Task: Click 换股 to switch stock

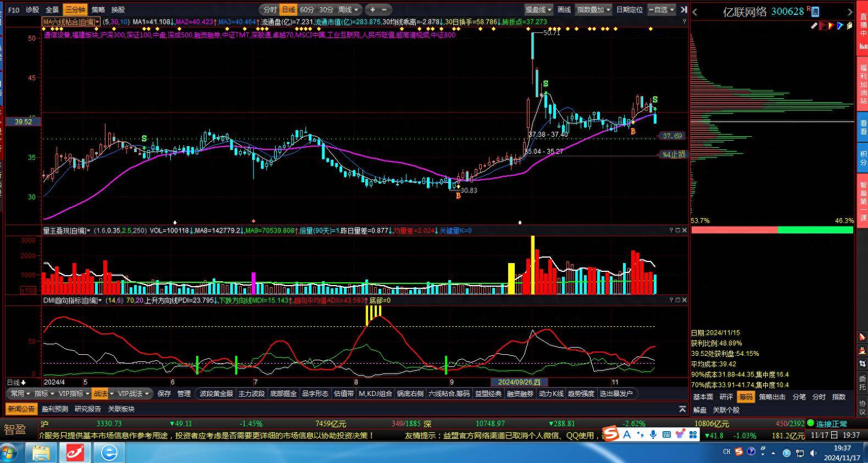Action: [118, 10]
